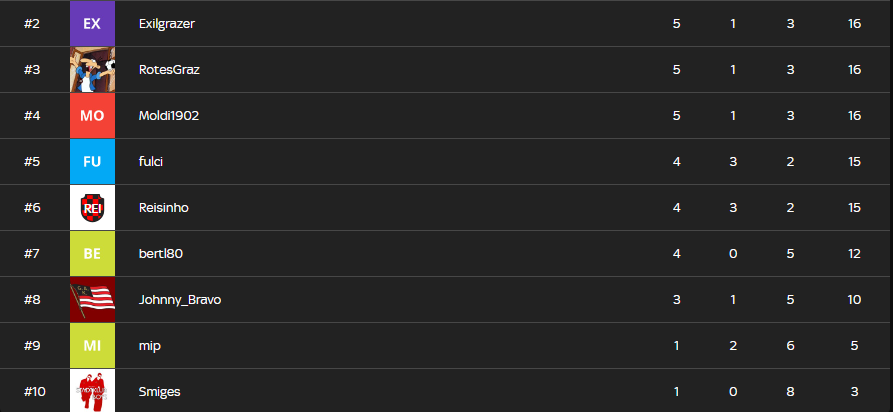Click Johnny_Bravo's flag profile image
The width and height of the screenshot is (893, 412).
pyautogui.click(x=92, y=299)
